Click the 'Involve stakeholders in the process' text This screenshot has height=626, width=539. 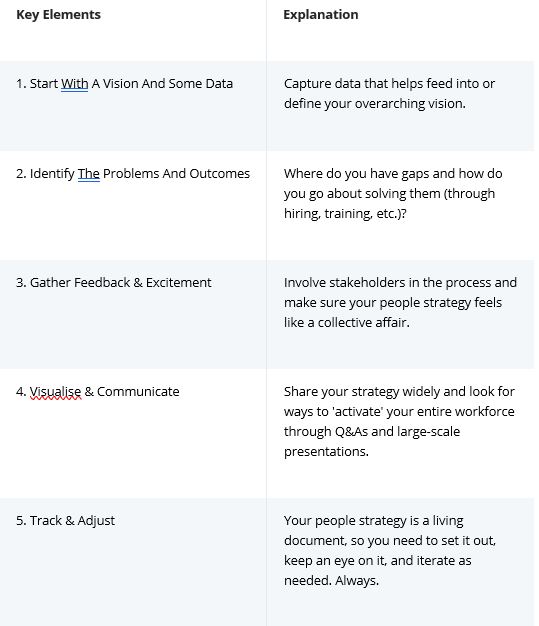pos(400,303)
